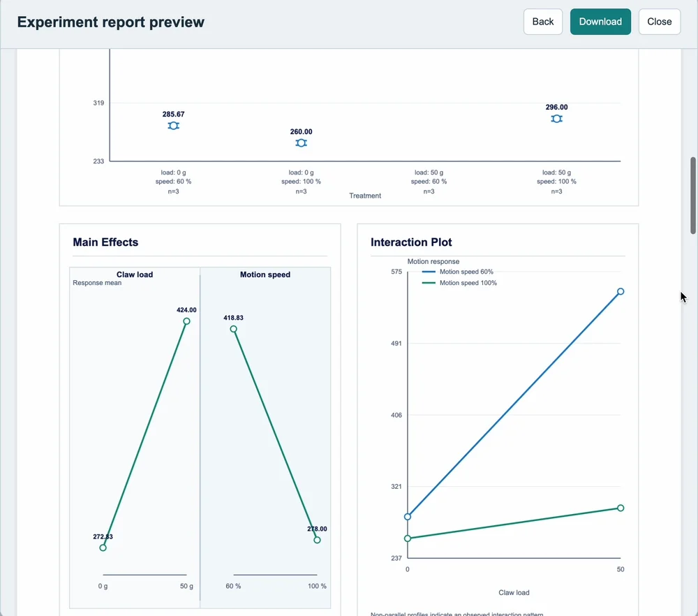
Task: Click the 'Interaction Plot' heading
Action: [411, 242]
